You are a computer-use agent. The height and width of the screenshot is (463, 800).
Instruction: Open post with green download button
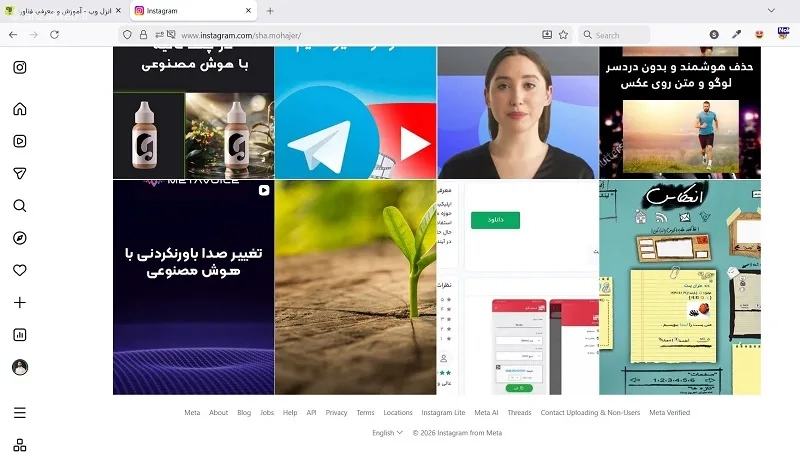coord(518,287)
